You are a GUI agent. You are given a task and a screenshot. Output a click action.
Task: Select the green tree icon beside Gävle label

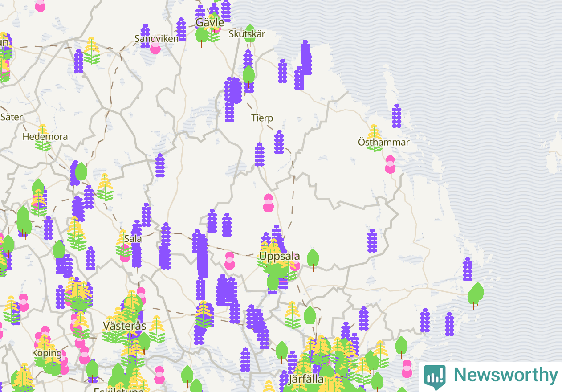202,36
